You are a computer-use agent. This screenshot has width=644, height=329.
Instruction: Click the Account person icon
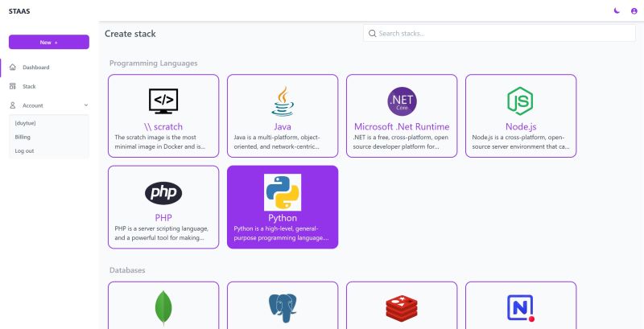(13, 105)
